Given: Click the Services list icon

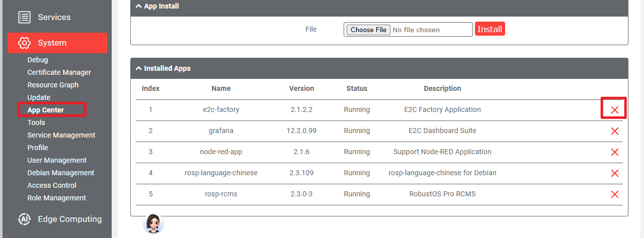Looking at the screenshot, I should [24, 17].
